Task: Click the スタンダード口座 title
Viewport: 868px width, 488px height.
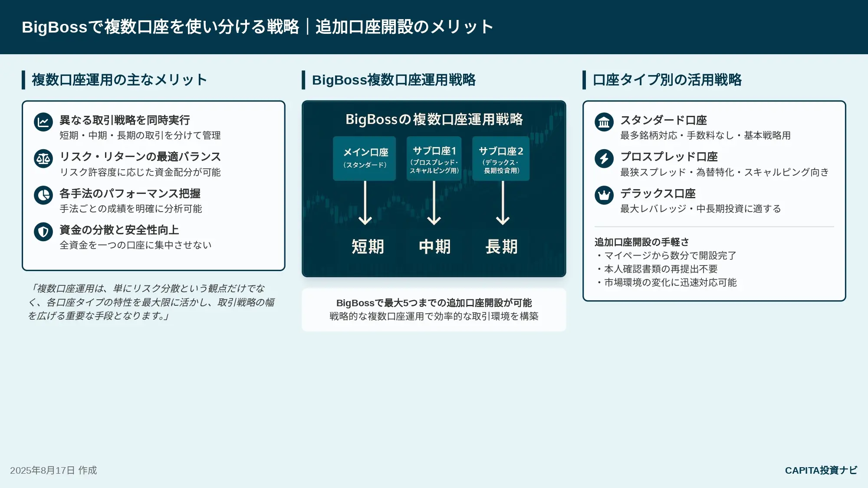Action: point(664,120)
